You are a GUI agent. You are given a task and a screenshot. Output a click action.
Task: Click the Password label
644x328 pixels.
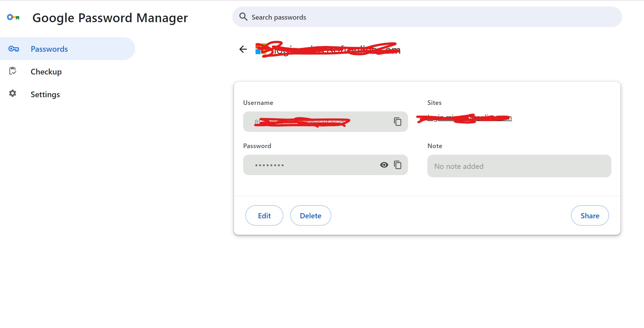[x=257, y=146]
